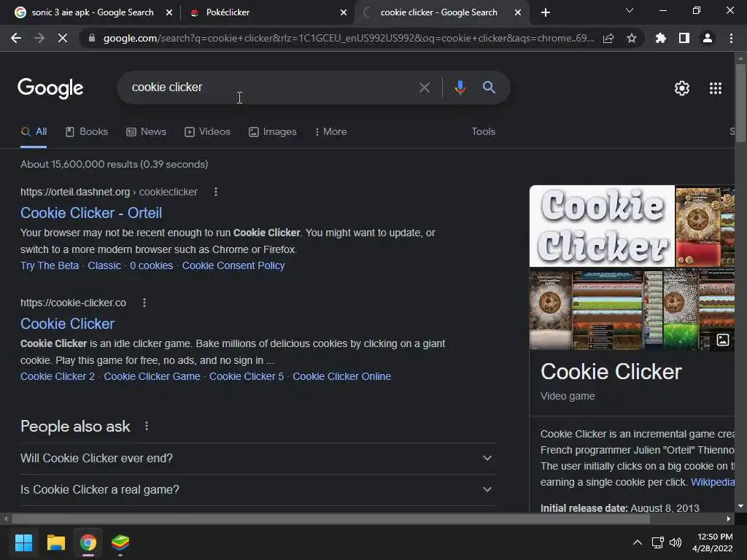Select the Images search tab

pos(273,131)
